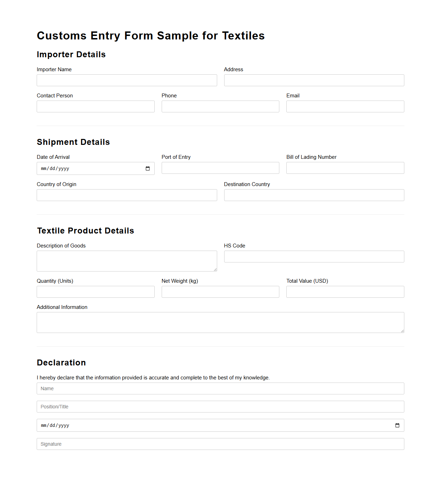The image size is (441, 504).
Task: Click the Port of Entry field
Action: [x=220, y=168]
